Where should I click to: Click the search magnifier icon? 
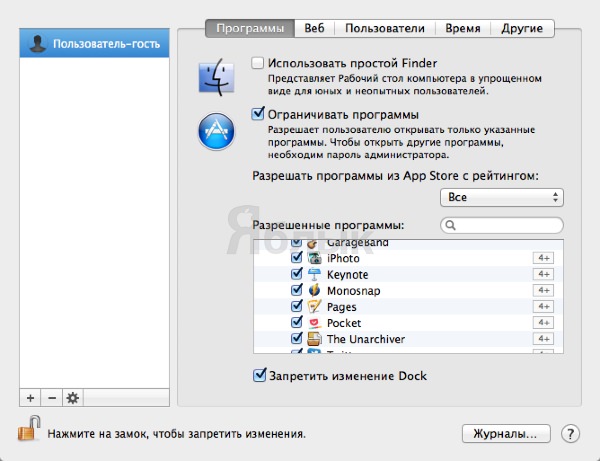(451, 225)
